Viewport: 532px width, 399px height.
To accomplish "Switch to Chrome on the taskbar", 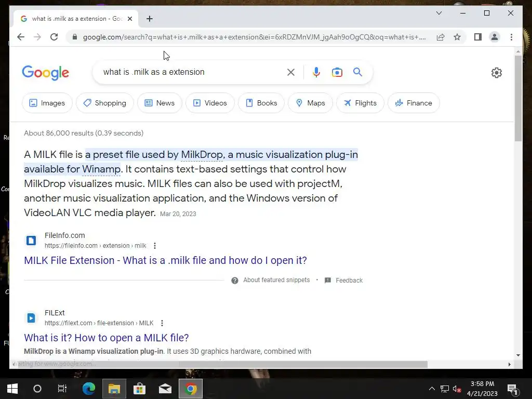I will 191,389.
